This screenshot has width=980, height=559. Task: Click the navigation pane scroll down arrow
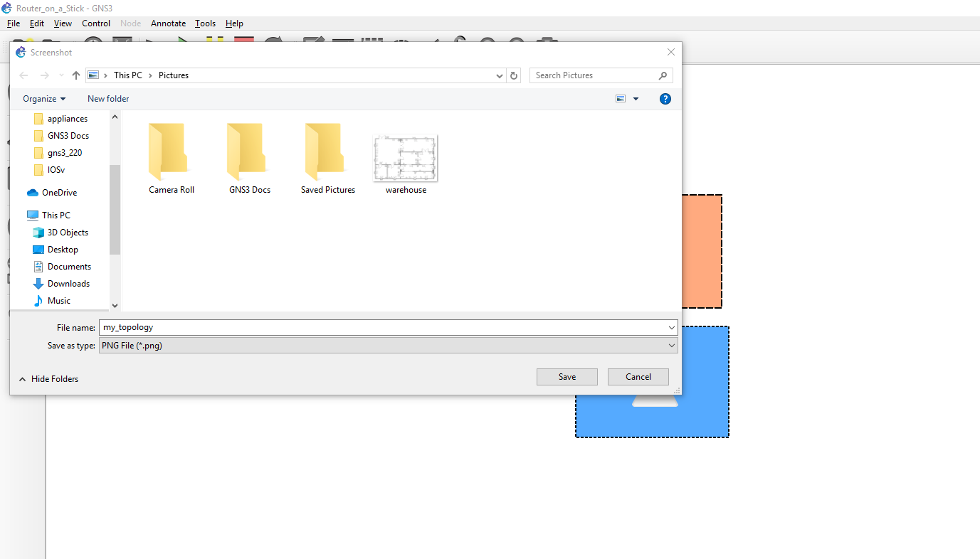click(x=115, y=306)
